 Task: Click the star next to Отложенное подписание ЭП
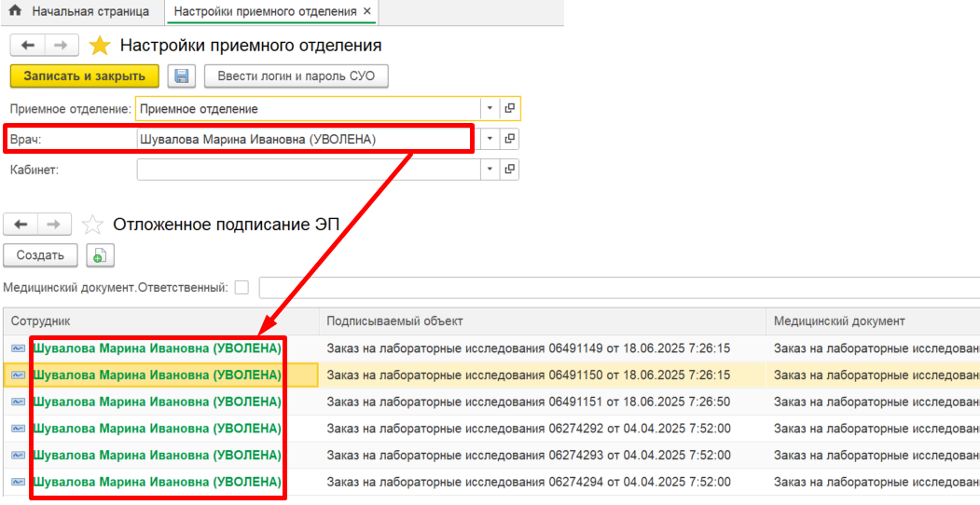(92, 224)
